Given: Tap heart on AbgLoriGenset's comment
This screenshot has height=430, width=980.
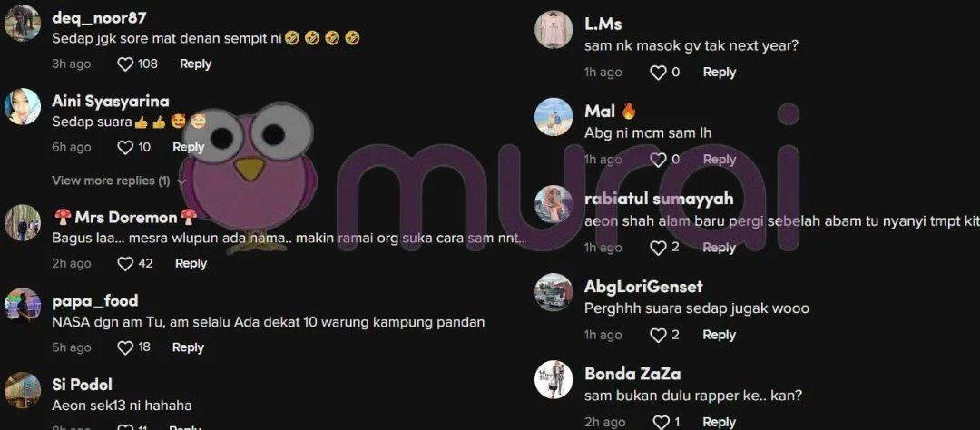Looking at the screenshot, I should coord(658,335).
